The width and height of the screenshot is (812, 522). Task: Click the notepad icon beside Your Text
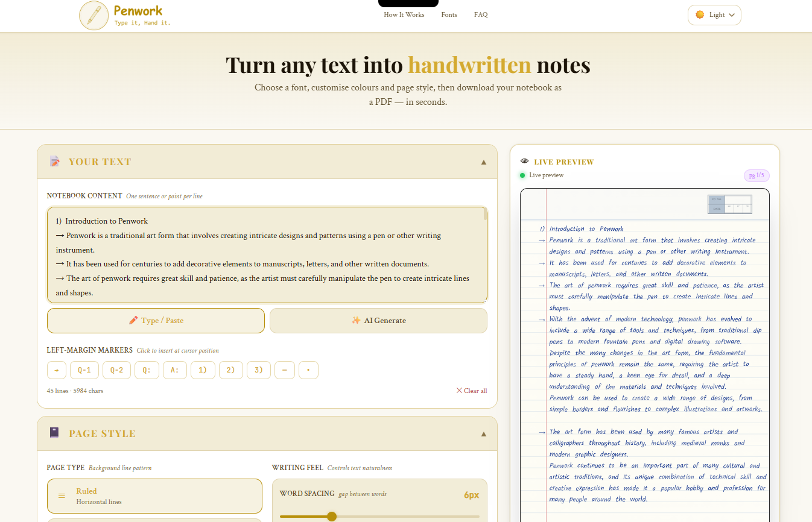(55, 162)
